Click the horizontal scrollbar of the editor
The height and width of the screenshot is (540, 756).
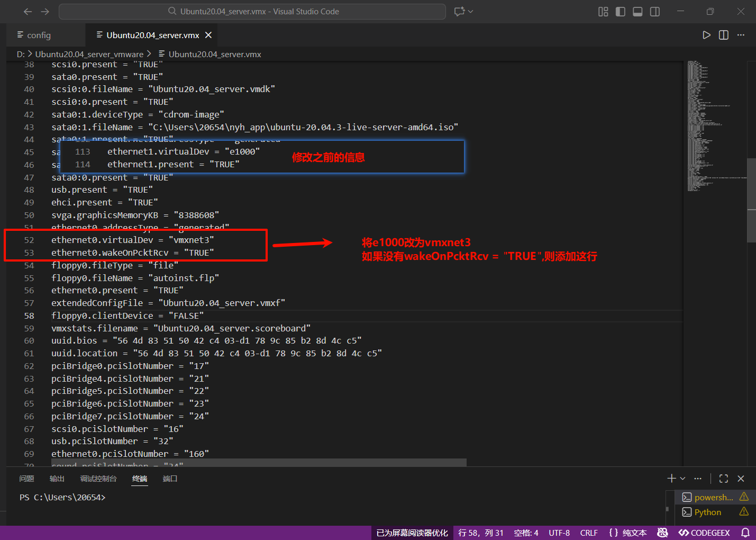click(x=259, y=463)
